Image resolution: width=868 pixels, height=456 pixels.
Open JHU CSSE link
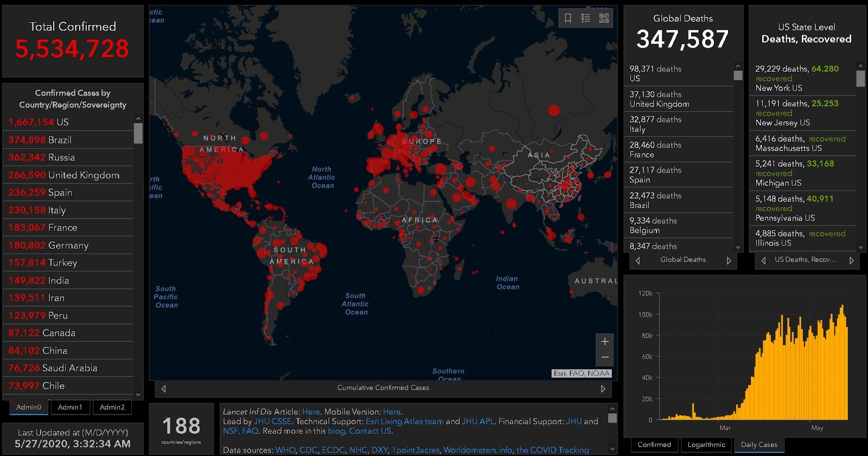coord(273,421)
